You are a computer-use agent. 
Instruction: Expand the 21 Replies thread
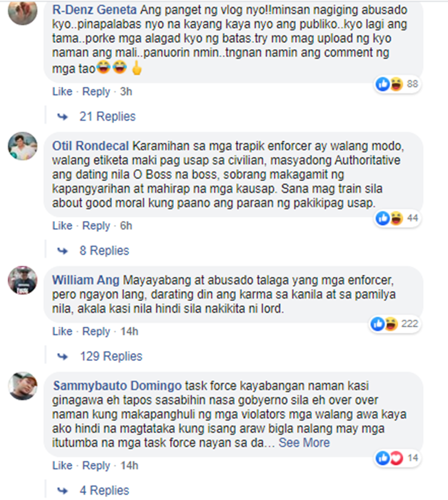108,116
